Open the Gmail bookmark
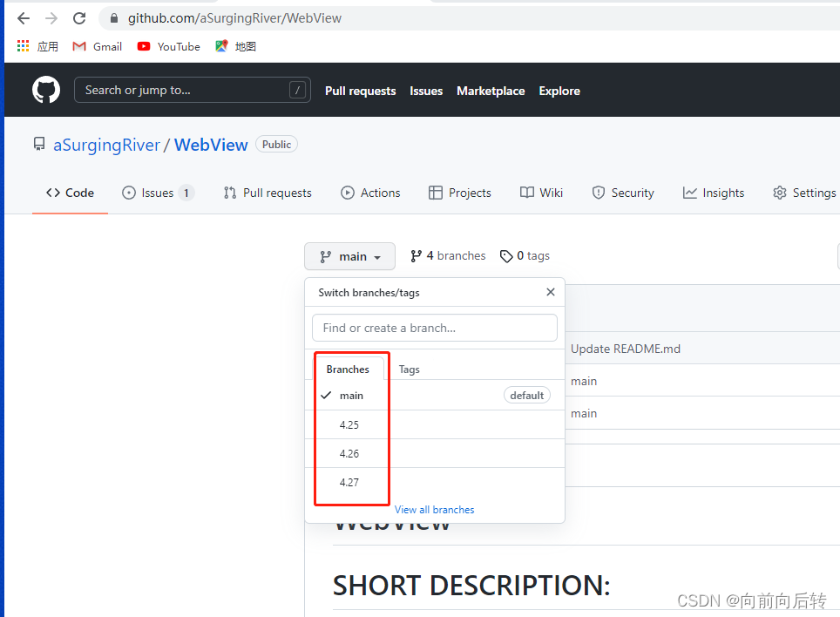Screen dimensions: 840x617 (98, 46)
